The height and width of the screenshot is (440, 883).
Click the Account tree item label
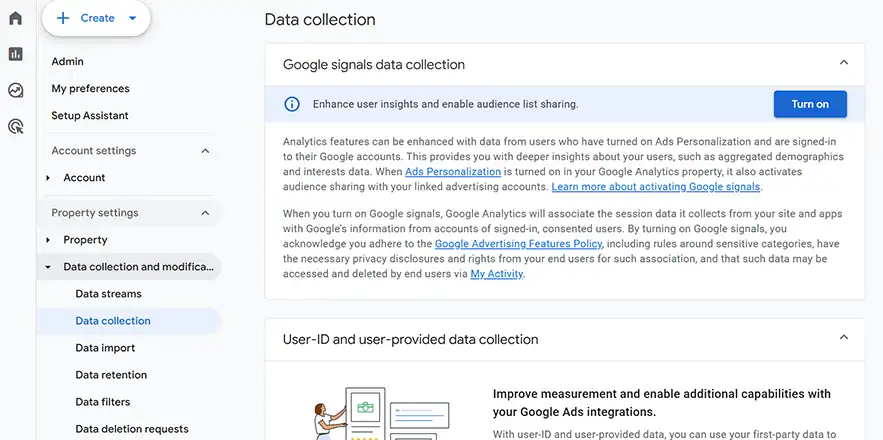pyautogui.click(x=84, y=177)
